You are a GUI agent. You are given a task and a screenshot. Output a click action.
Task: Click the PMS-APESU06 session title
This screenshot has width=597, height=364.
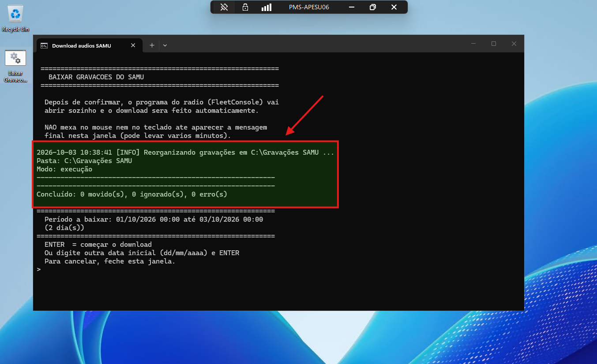[x=309, y=7]
